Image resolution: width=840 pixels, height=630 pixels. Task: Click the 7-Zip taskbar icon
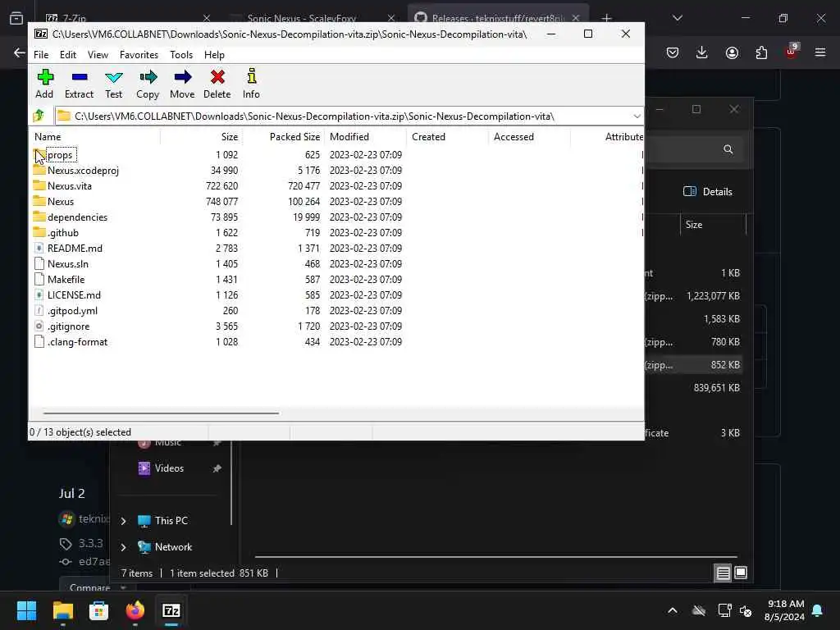click(x=171, y=610)
